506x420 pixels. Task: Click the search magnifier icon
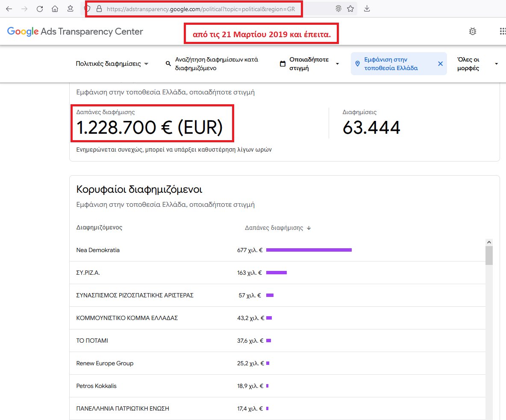tap(168, 64)
